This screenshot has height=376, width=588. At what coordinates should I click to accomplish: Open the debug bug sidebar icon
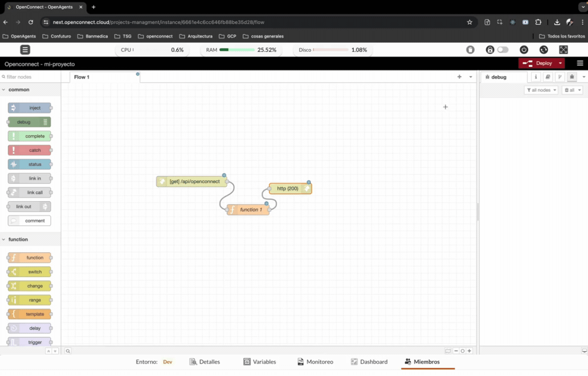[572, 77]
